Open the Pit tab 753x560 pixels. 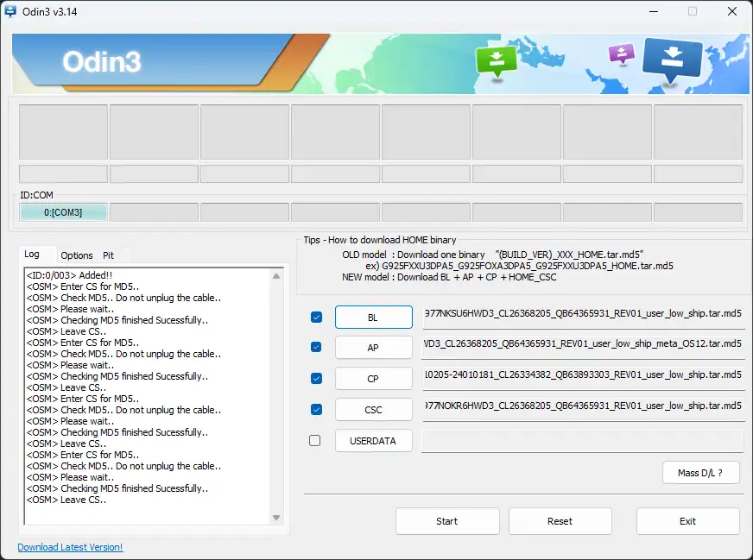[108, 255]
